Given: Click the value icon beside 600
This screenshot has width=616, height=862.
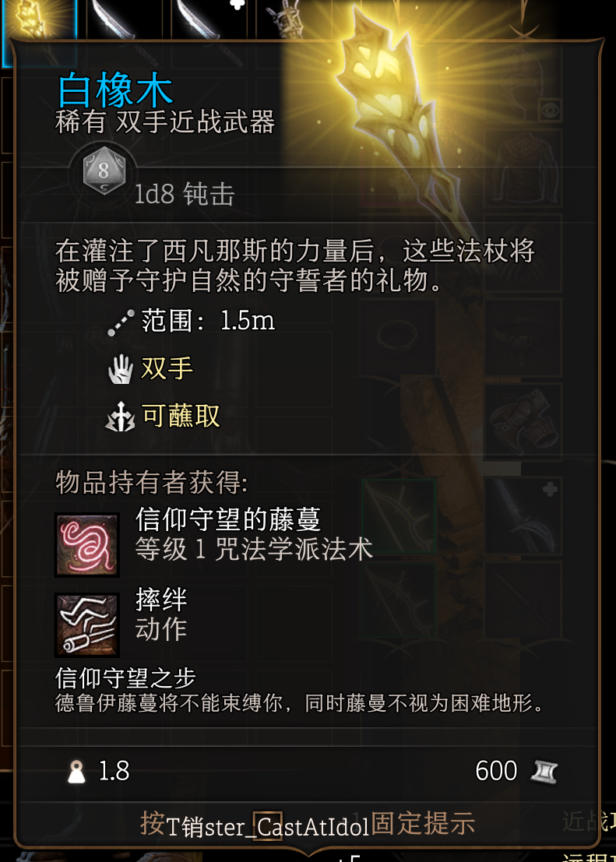Looking at the screenshot, I should (544, 772).
